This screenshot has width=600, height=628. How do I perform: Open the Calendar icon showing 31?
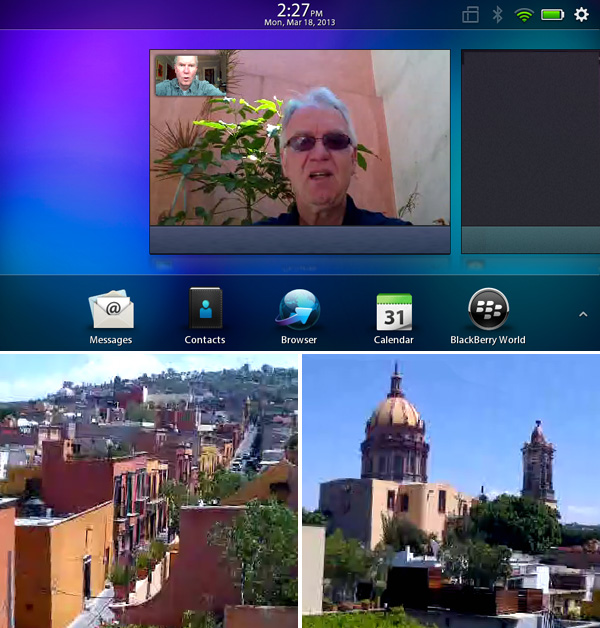coord(393,311)
